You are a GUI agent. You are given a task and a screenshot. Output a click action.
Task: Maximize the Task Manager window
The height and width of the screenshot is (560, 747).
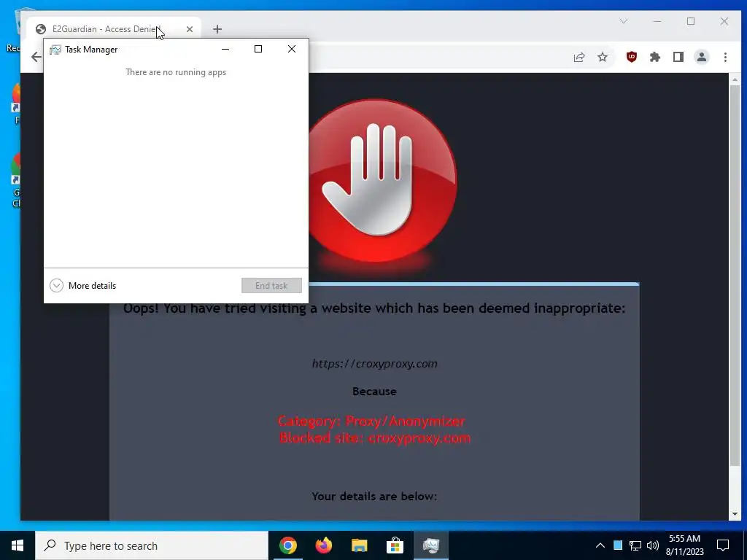258,49
